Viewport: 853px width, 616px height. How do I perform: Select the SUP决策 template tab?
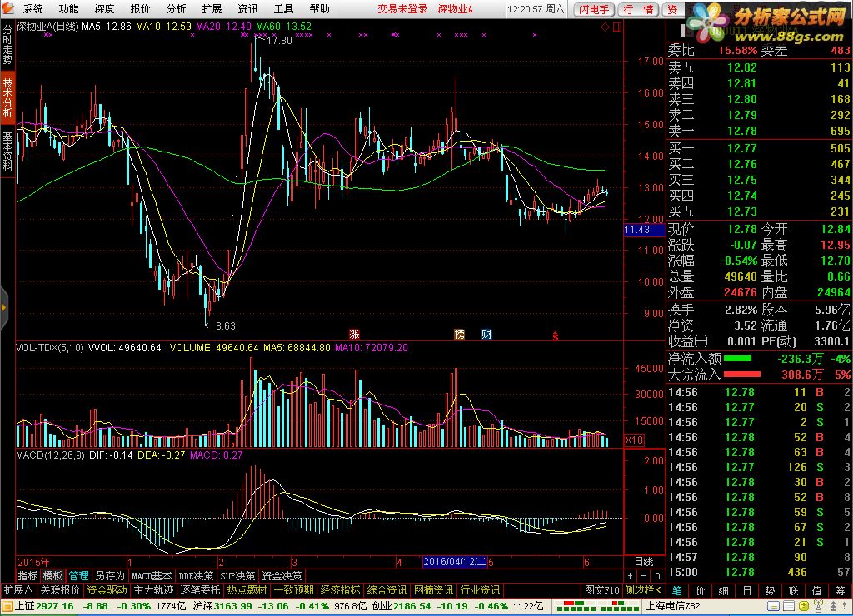point(237,576)
